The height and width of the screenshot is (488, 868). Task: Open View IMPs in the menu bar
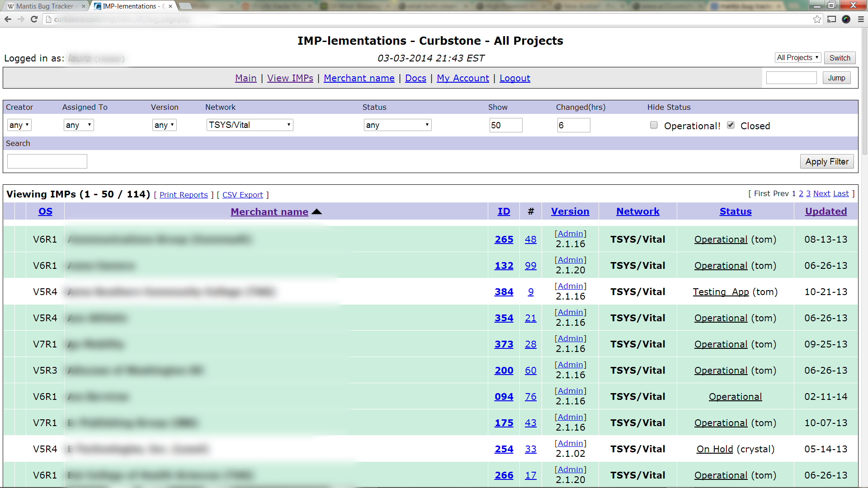pyautogui.click(x=290, y=78)
